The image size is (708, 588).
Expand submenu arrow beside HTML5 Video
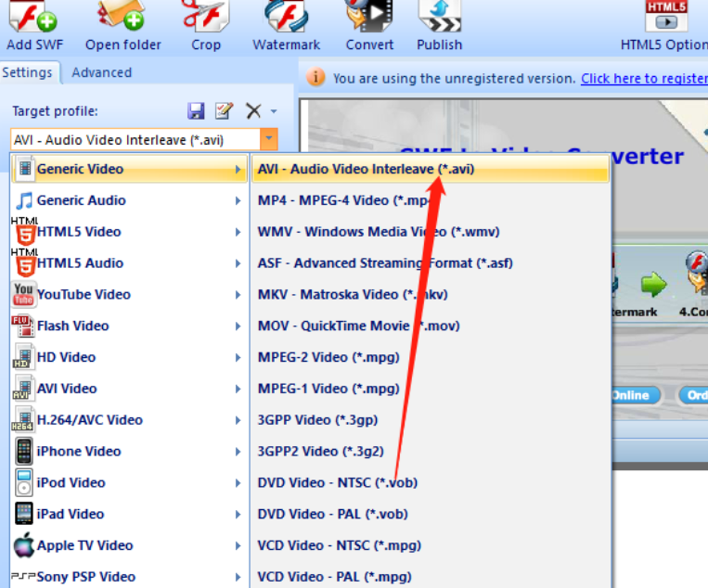pos(238,232)
